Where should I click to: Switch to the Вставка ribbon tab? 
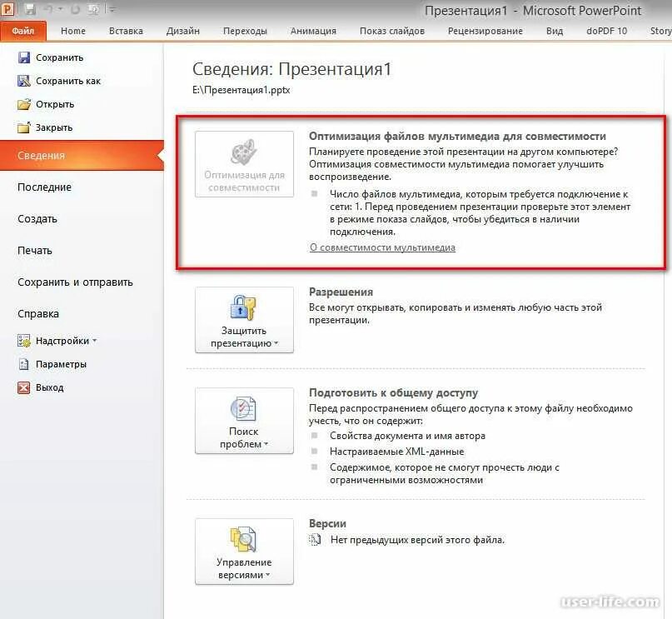(126, 31)
